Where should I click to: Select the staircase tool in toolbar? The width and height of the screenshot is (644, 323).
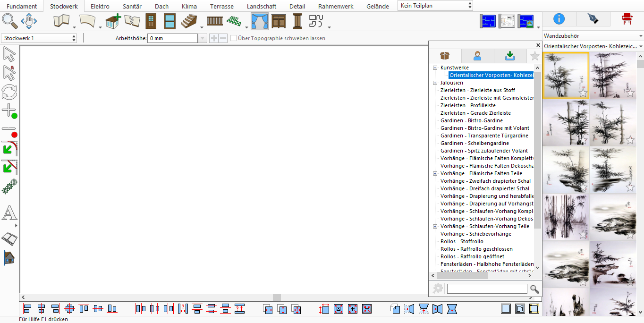point(189,21)
